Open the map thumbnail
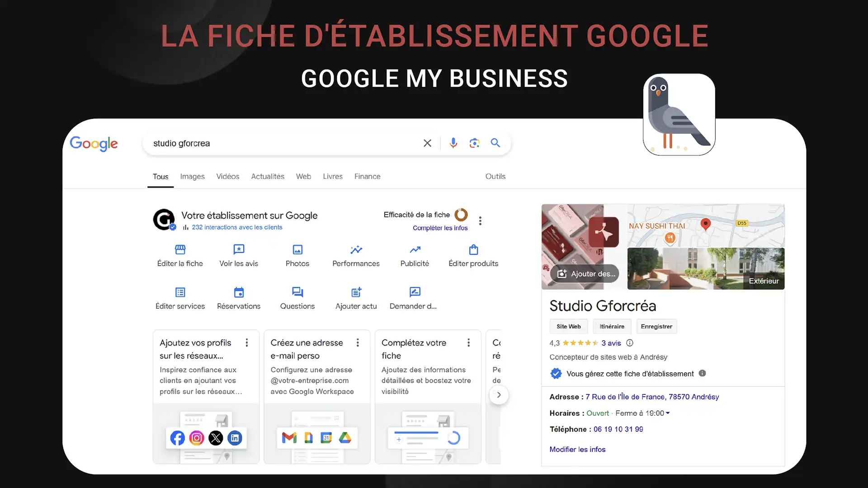Image resolution: width=868 pixels, height=488 pixels. (x=706, y=225)
